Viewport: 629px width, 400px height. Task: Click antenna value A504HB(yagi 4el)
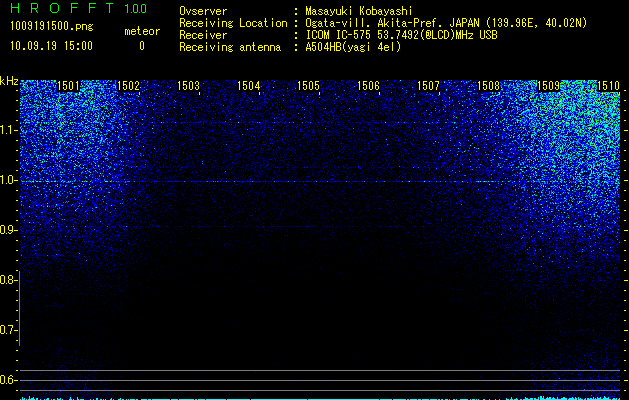353,47
